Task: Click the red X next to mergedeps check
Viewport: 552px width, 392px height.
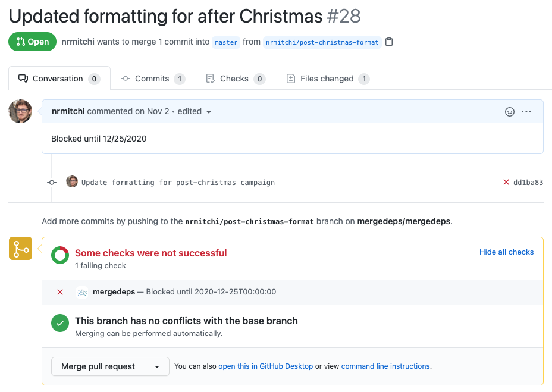Action: [x=60, y=292]
